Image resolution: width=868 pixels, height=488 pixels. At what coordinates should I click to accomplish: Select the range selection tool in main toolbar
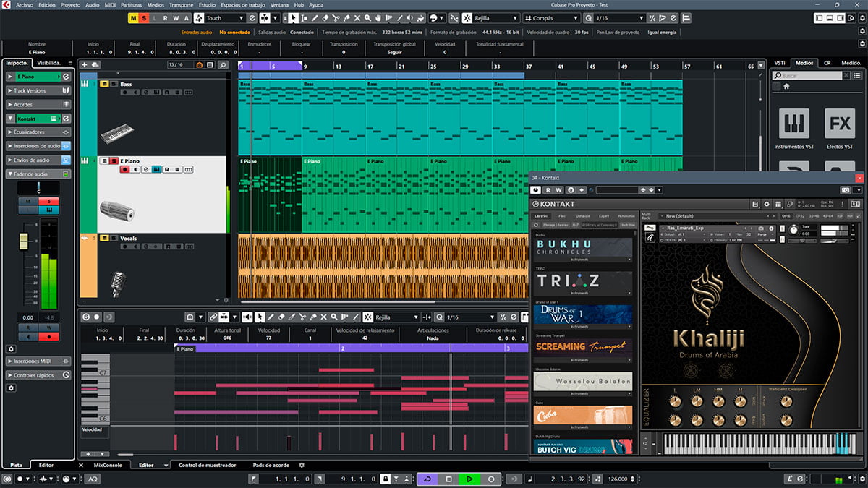[304, 17]
